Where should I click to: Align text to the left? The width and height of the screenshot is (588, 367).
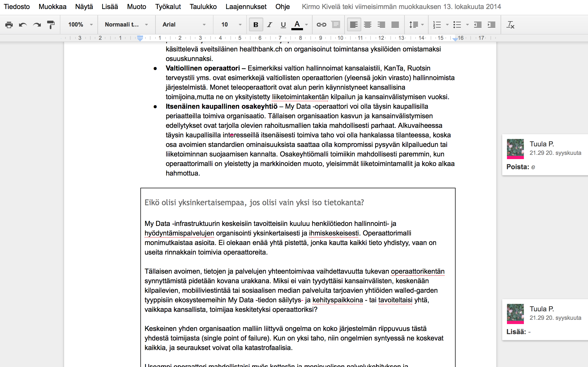coord(354,25)
